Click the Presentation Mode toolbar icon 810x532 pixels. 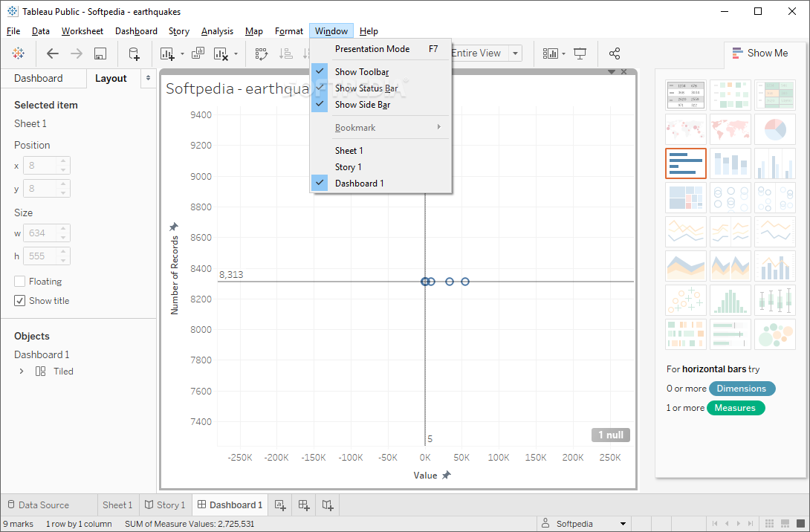(x=580, y=53)
